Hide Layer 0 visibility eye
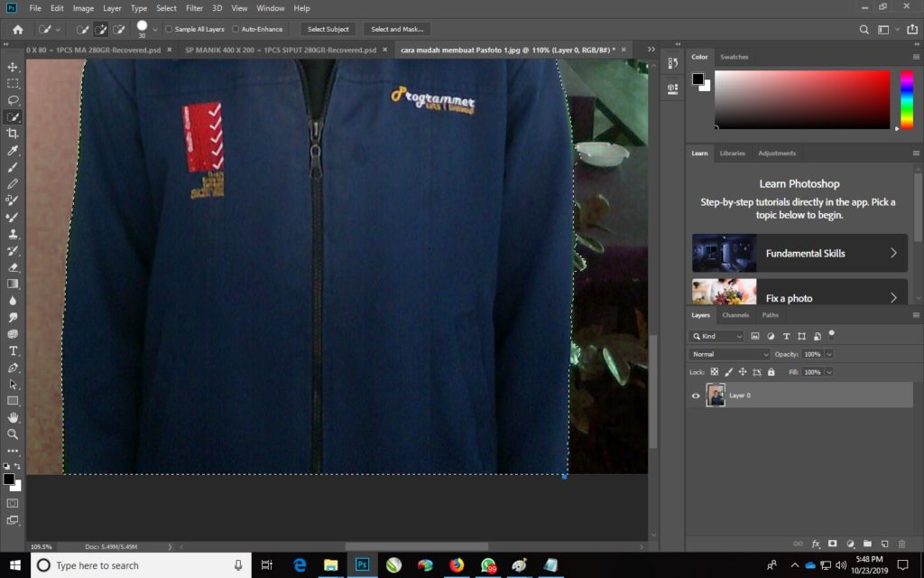This screenshot has height=578, width=924. pyautogui.click(x=696, y=396)
